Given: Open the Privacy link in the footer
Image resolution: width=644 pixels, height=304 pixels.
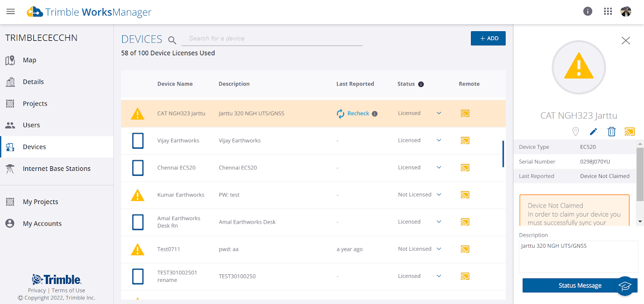Looking at the screenshot, I should pyautogui.click(x=37, y=290).
